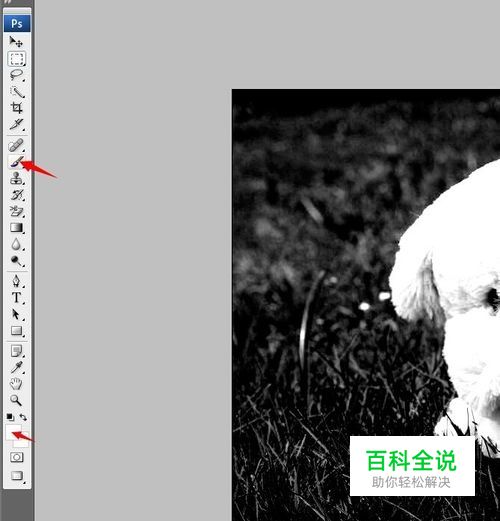Toggle Quick Mask mode
Screen dimensions: 500x521
16,457
